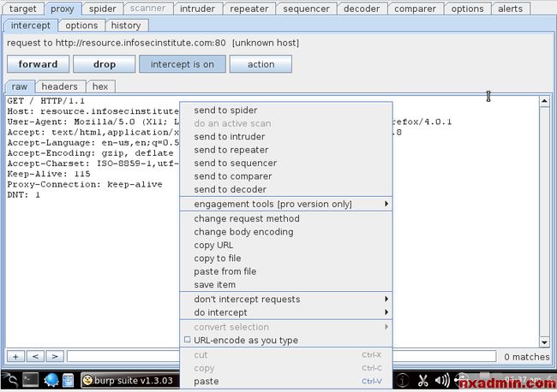Choose paste in the context menu

(x=286, y=382)
